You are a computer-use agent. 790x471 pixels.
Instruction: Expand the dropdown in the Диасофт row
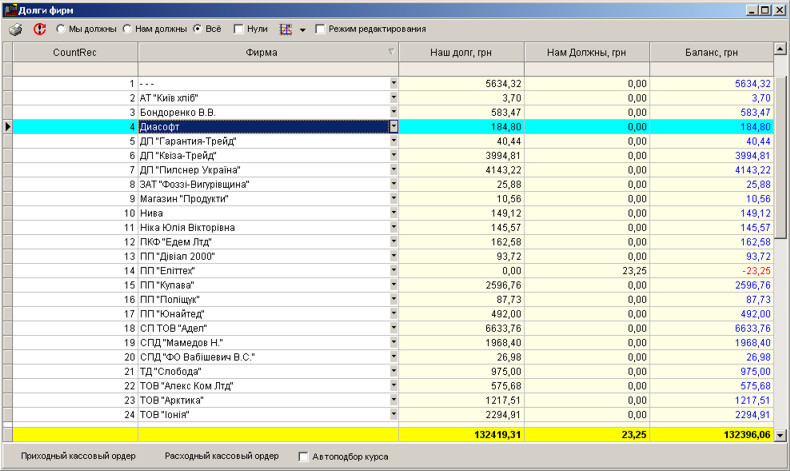(393, 127)
